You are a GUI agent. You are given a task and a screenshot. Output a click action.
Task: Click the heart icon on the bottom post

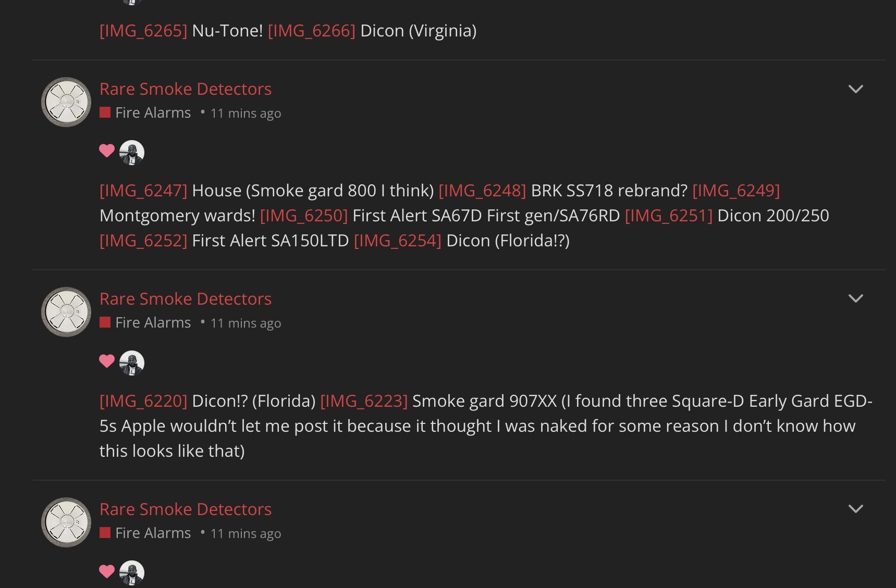tap(107, 571)
